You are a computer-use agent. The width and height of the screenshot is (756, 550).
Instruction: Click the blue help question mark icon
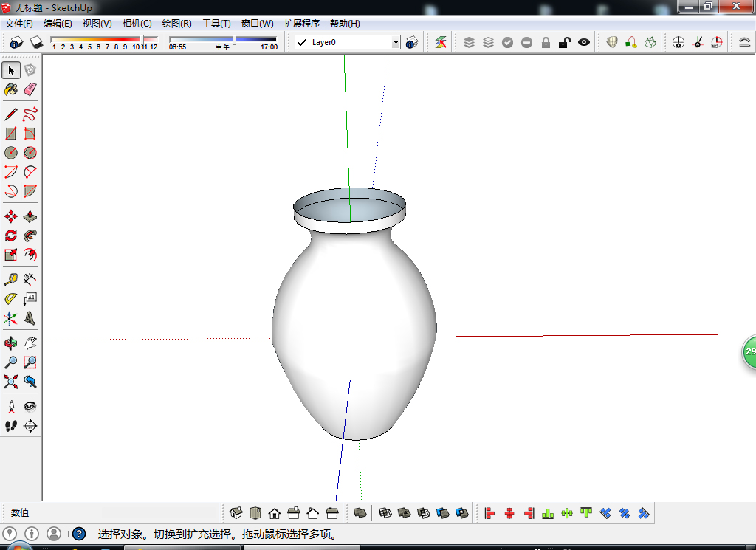pyautogui.click(x=78, y=534)
